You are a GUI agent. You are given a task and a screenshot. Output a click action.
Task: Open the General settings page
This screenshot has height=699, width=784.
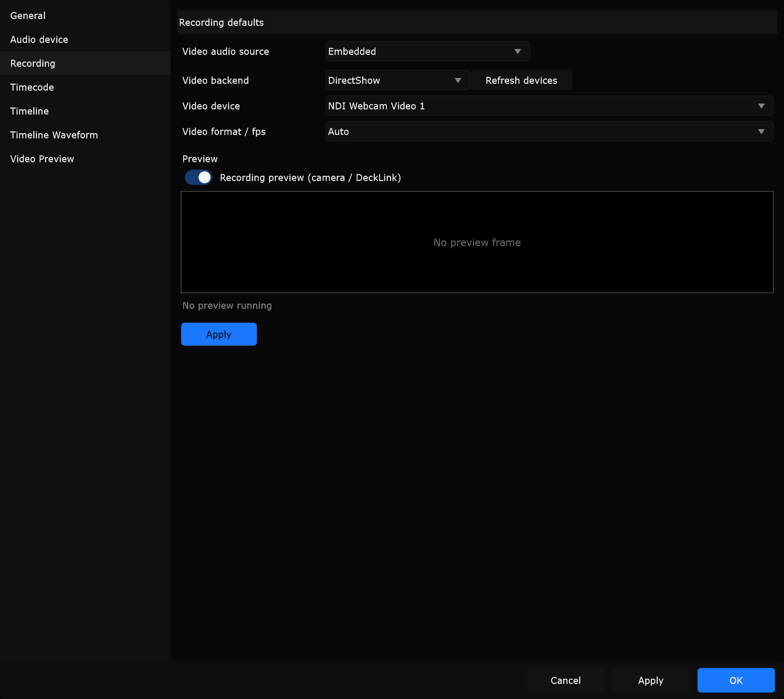[x=85, y=16]
